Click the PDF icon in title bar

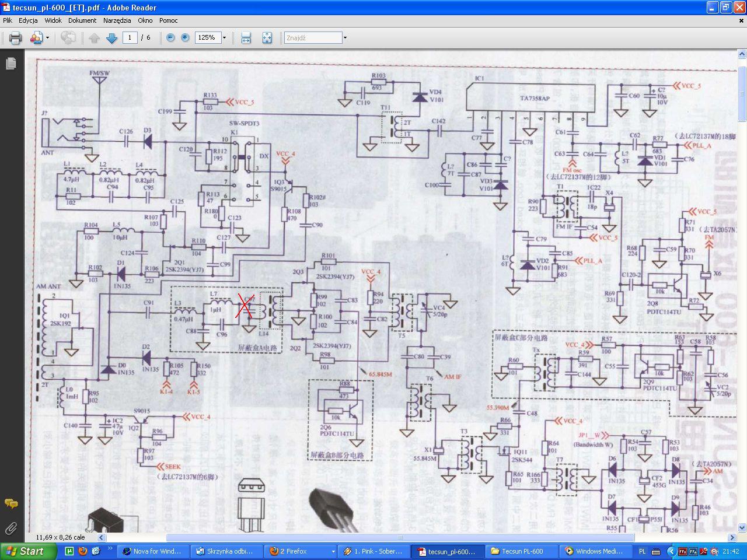[6, 8]
